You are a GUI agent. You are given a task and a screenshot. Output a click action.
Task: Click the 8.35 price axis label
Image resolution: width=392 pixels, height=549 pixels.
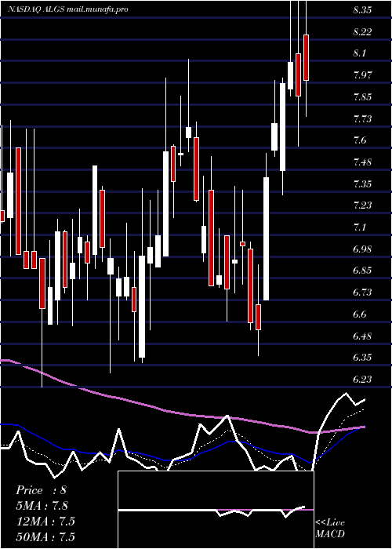[362, 9]
